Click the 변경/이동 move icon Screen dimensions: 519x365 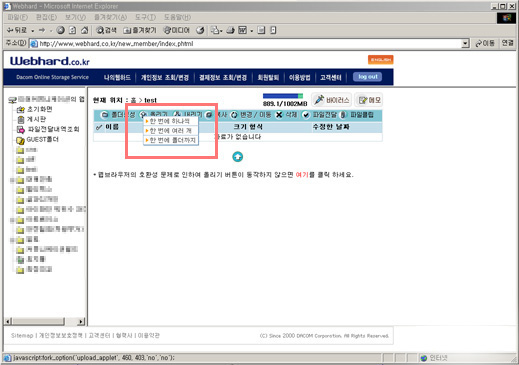pos(234,115)
